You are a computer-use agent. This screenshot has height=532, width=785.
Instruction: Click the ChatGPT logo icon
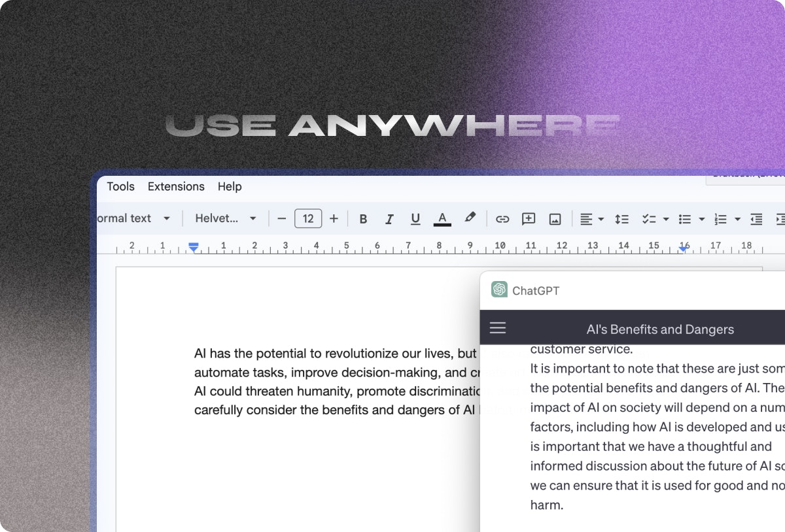(499, 290)
